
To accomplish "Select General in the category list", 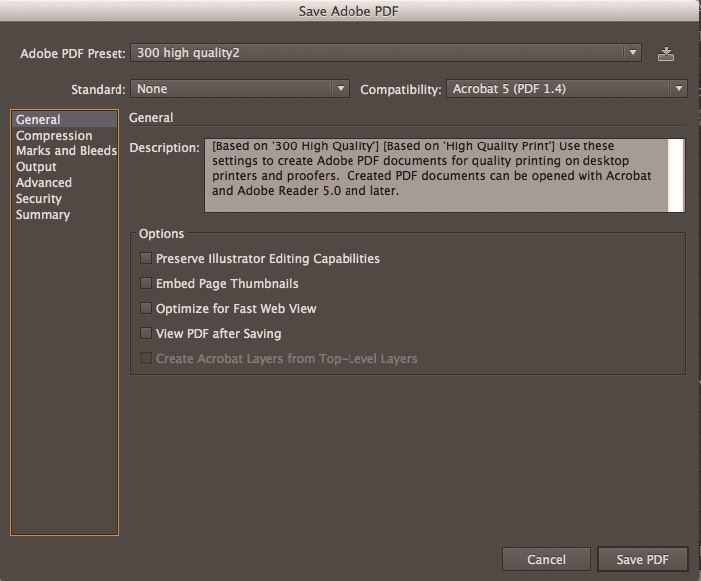I will coord(38,120).
